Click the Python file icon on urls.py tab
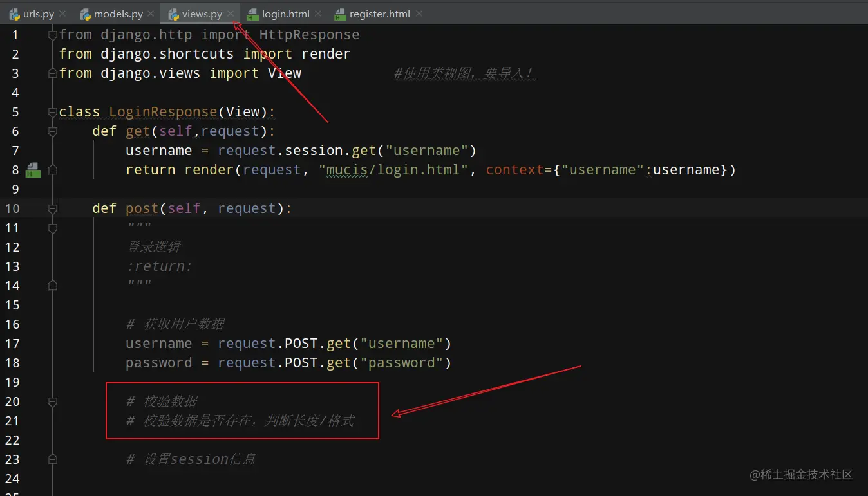 (x=14, y=14)
